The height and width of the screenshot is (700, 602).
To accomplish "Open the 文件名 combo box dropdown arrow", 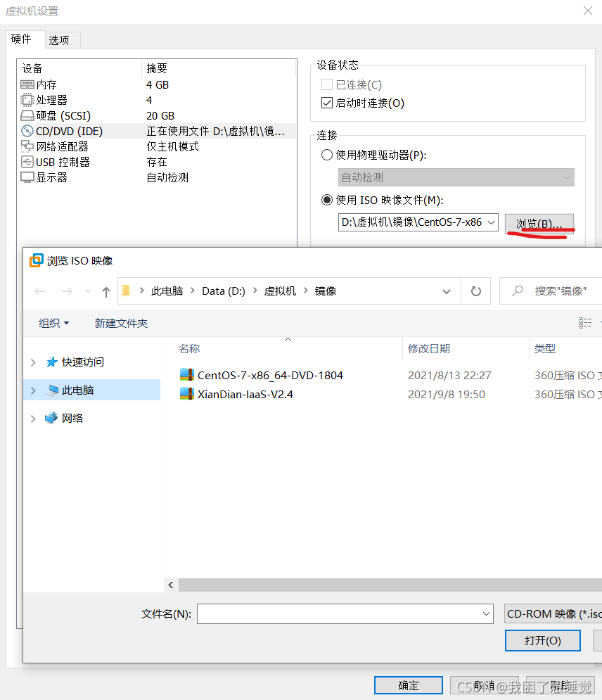I will coord(486,614).
